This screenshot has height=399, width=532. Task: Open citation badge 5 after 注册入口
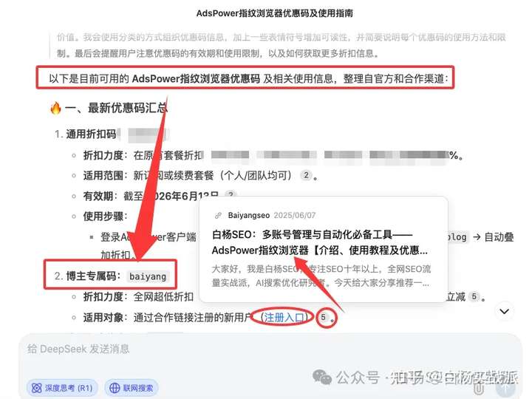click(x=324, y=317)
